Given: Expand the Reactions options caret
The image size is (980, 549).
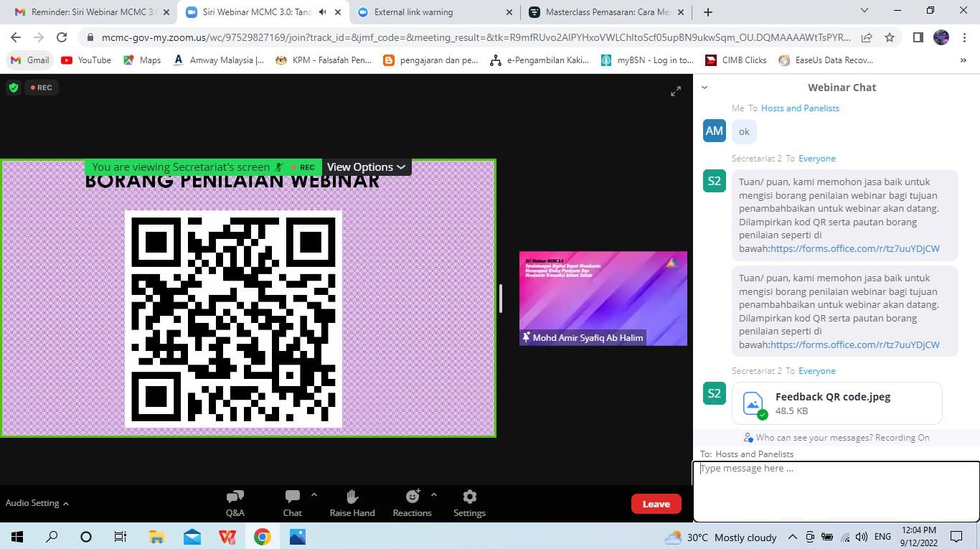Looking at the screenshot, I should coord(433,494).
